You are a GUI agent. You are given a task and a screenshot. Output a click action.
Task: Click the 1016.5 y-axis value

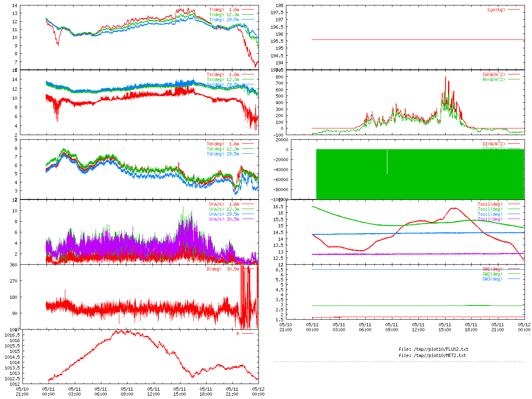(x=12, y=335)
